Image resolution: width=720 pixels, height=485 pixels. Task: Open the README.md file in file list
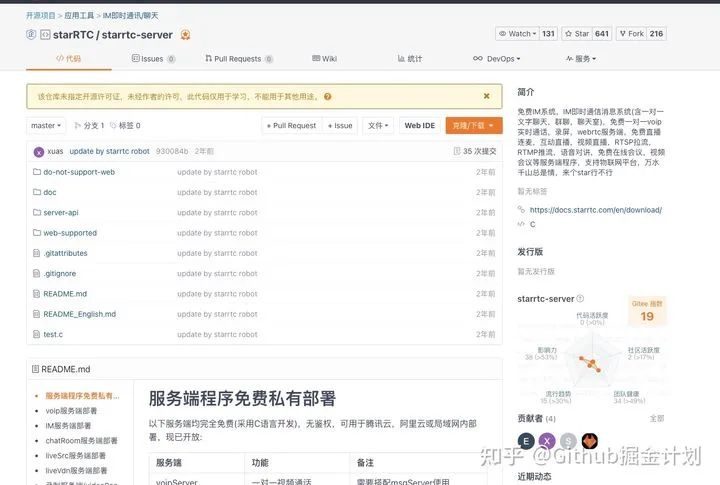pos(65,293)
